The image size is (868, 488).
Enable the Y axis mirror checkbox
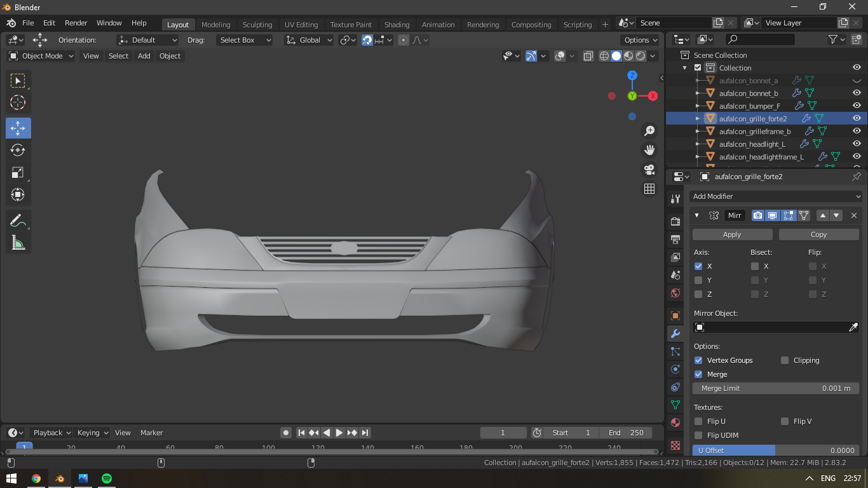point(698,280)
